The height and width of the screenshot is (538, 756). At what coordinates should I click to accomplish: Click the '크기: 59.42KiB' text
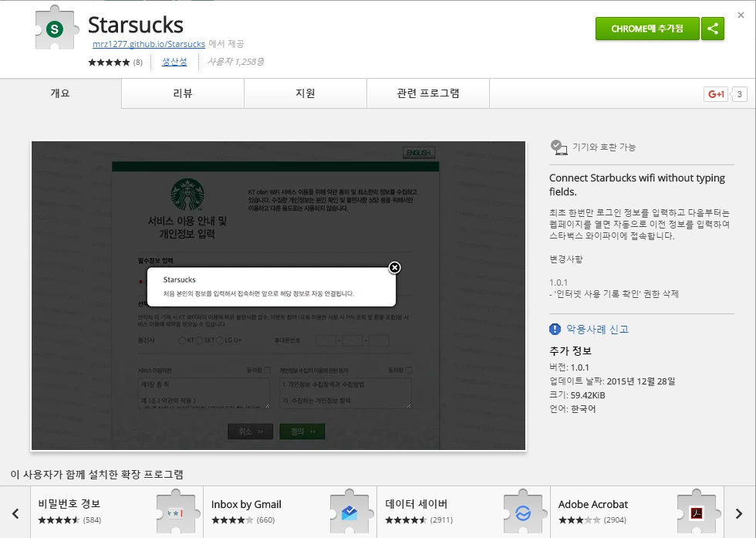[577, 395]
